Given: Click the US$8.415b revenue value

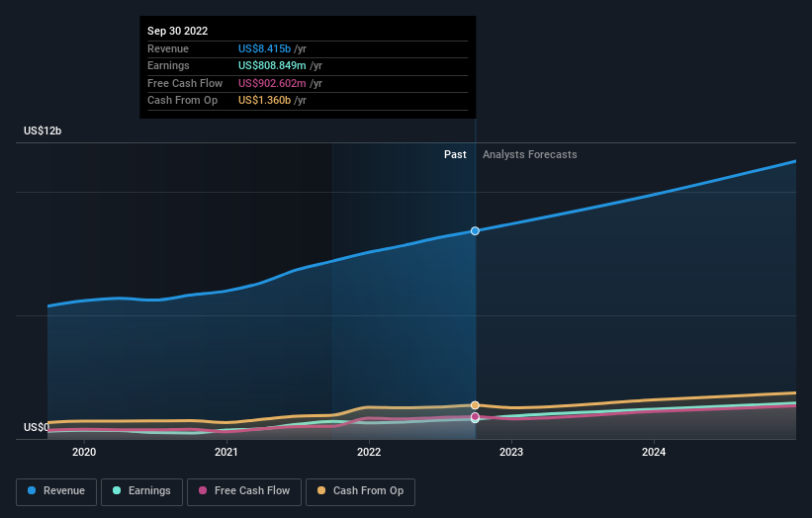Looking at the screenshot, I should tap(265, 48).
